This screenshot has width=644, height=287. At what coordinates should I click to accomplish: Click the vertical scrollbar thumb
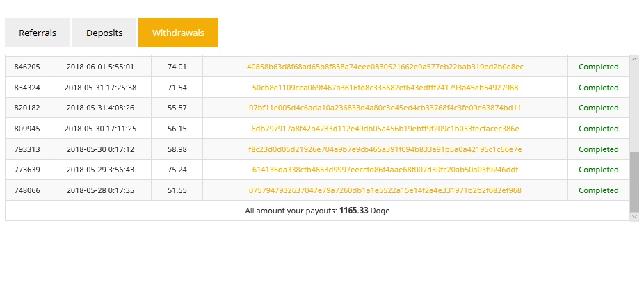tap(634, 182)
